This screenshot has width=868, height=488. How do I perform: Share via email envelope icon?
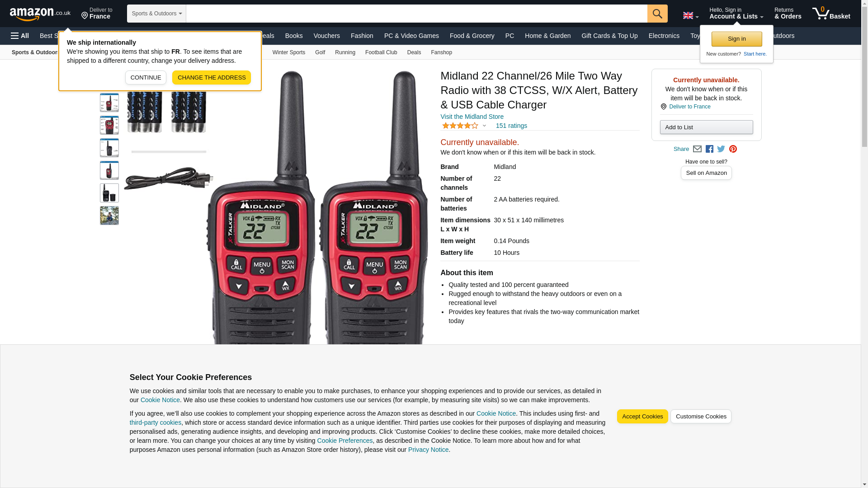(x=697, y=149)
